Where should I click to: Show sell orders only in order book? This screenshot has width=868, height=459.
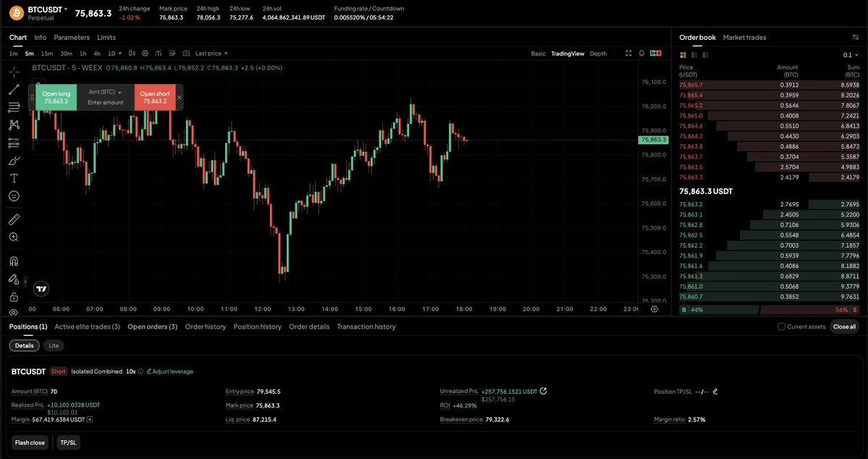pyautogui.click(x=694, y=55)
